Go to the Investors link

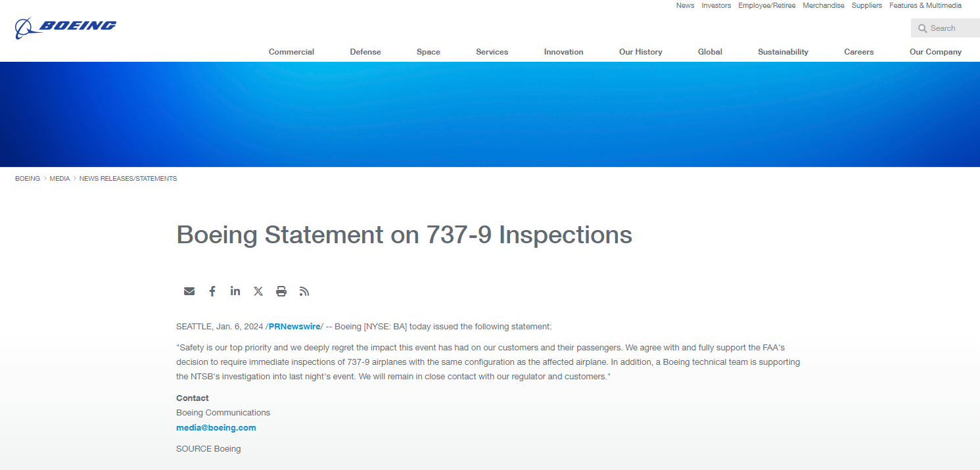[716, 5]
